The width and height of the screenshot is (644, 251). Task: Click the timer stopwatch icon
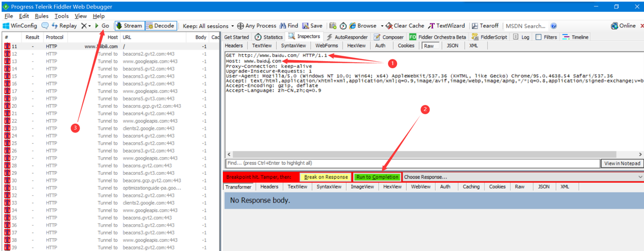(x=343, y=26)
